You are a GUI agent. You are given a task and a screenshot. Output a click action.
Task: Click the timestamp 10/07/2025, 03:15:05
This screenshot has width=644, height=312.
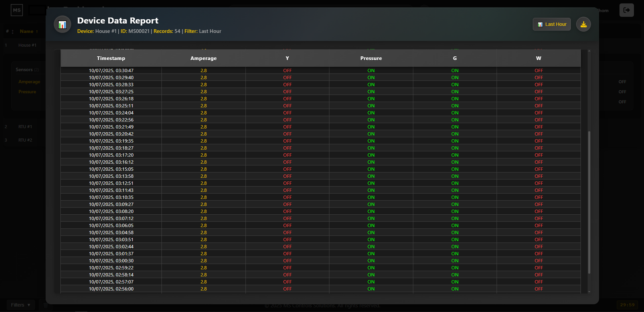(x=111, y=169)
